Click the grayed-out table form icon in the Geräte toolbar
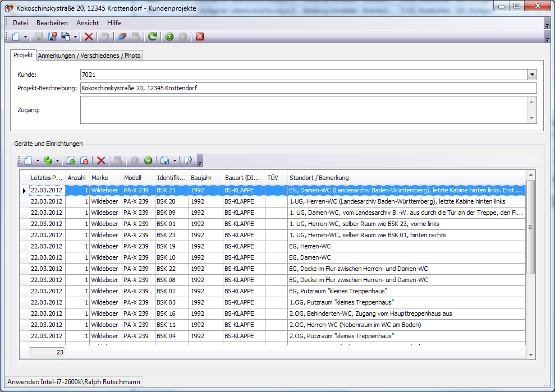The image size is (555, 392). (118, 160)
